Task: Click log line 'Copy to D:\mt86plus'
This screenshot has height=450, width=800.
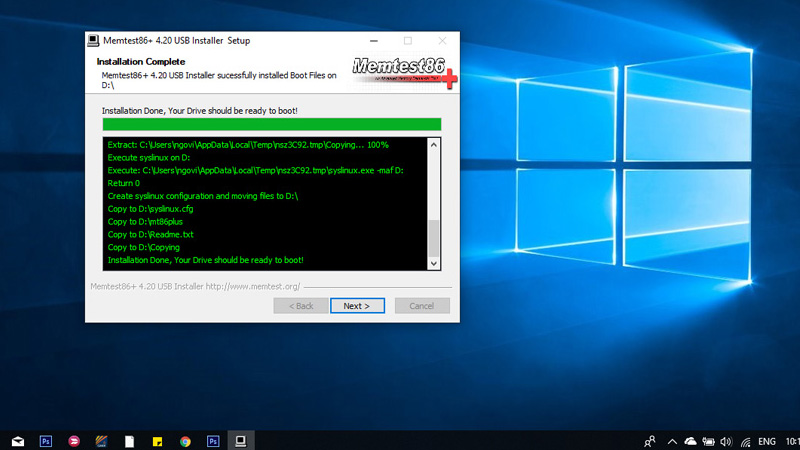Action: [145, 221]
